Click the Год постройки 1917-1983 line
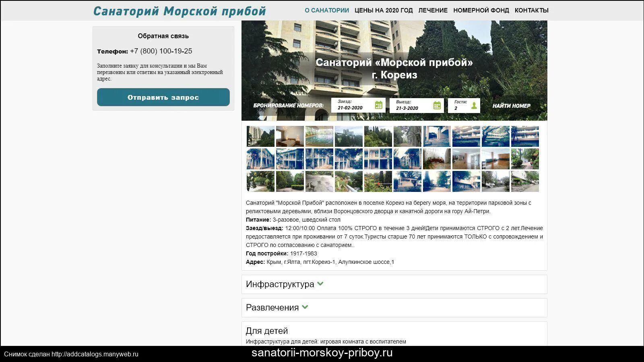Screen dimensions: 644x362 coord(281,253)
